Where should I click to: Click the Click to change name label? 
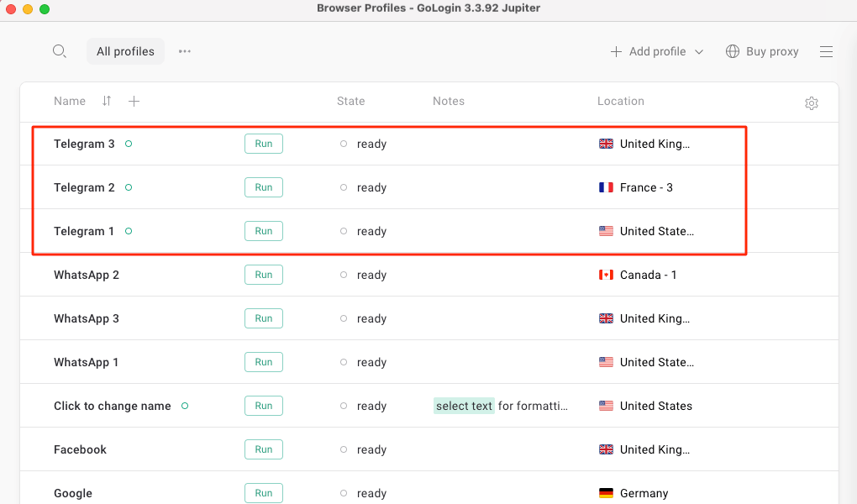coord(112,406)
